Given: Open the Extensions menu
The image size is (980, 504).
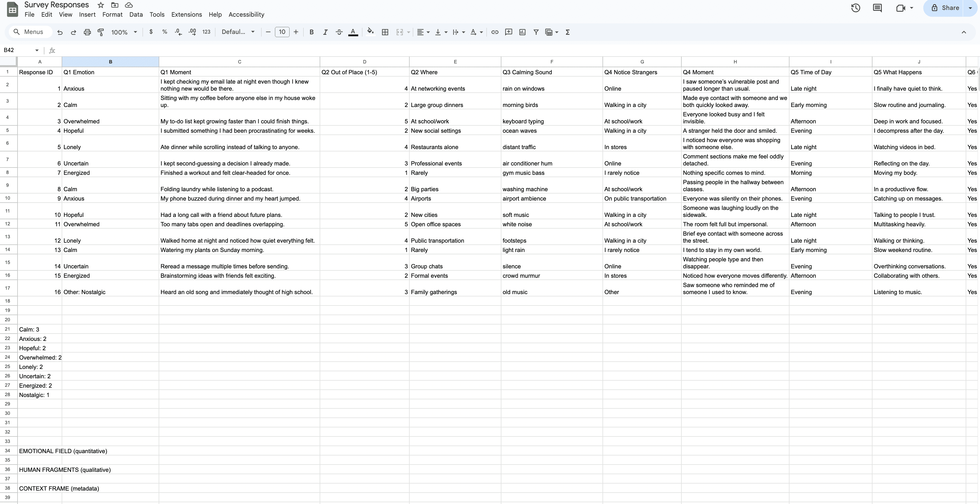Looking at the screenshot, I should click(186, 14).
